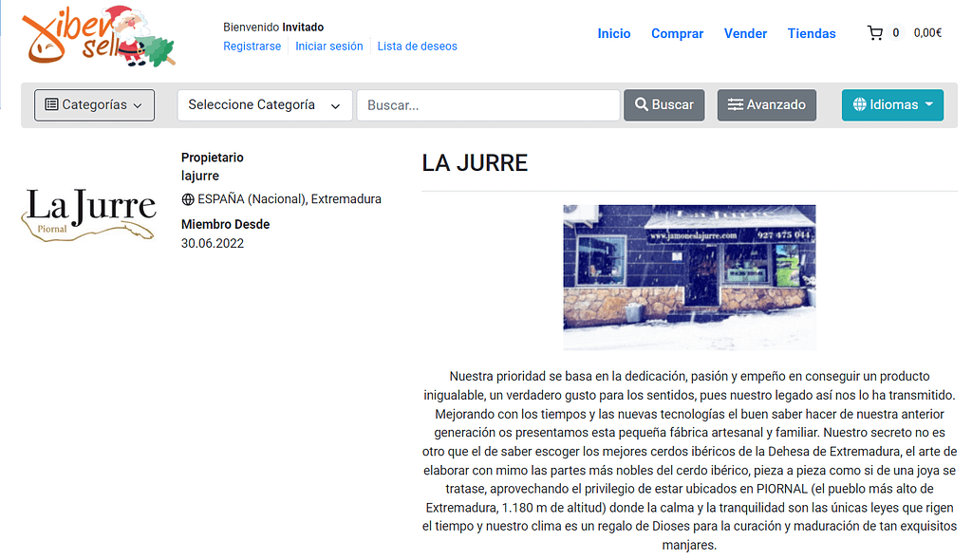Image resolution: width=972 pixels, height=560 pixels.
Task: Open the Vender menu item
Action: pyautogui.click(x=745, y=33)
